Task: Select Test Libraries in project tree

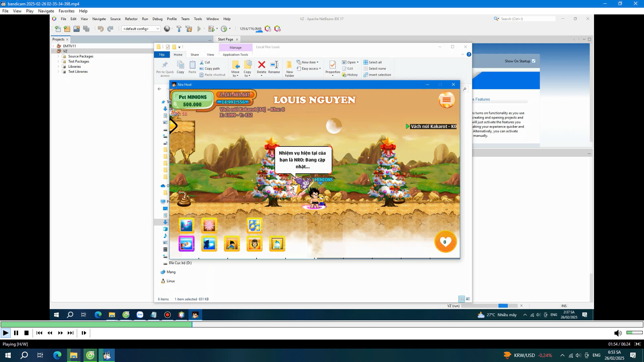Action: tap(78, 72)
